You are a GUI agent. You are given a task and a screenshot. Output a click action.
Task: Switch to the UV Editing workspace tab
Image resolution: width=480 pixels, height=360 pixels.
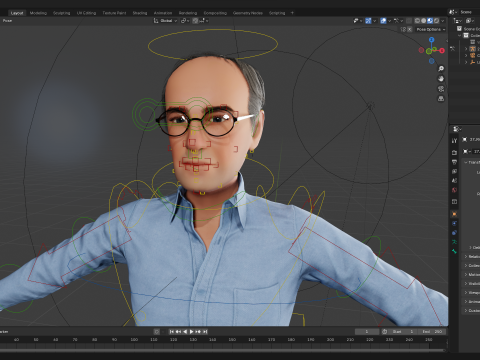click(86, 13)
